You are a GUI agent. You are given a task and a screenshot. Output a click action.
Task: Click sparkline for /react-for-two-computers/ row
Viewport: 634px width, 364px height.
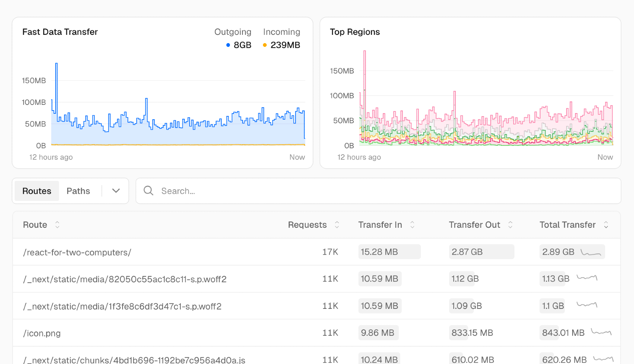591,252
